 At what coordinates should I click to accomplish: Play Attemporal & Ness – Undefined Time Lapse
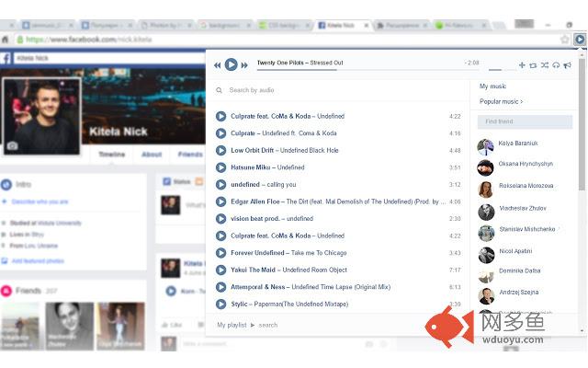click(x=220, y=287)
